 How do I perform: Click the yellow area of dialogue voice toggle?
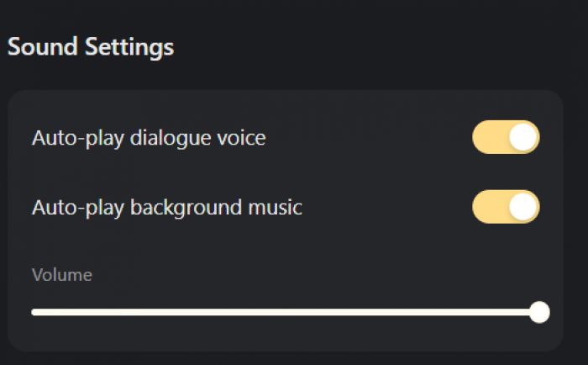click(489, 137)
